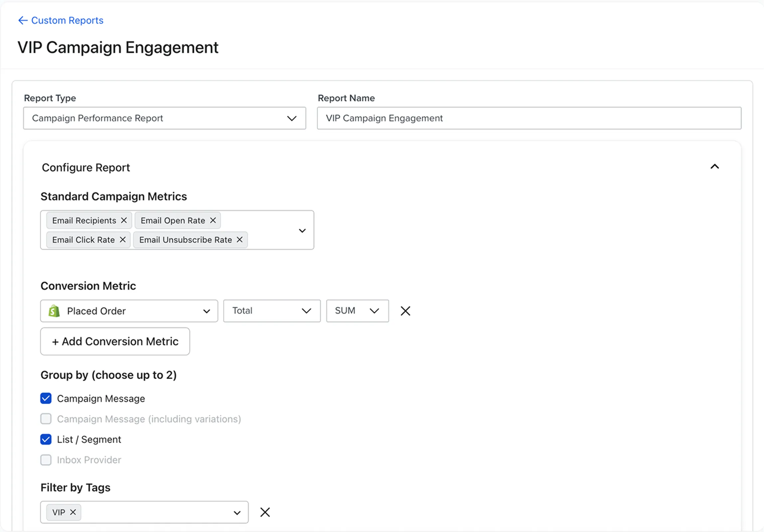Image resolution: width=764 pixels, height=532 pixels.
Task: Collapse the Configure Report section
Action: [715, 167]
